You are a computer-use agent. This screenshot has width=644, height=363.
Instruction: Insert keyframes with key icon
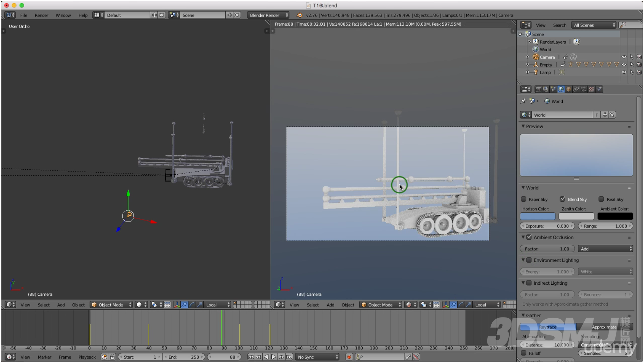[408, 357]
